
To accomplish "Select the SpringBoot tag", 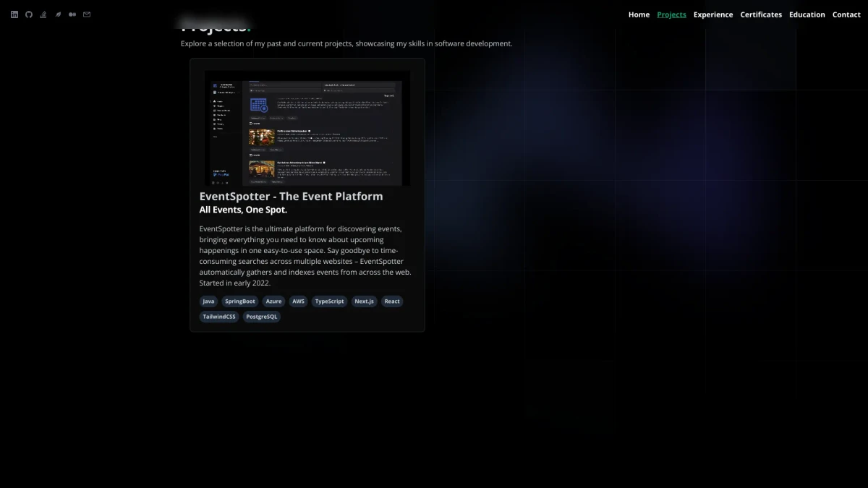I will (239, 301).
